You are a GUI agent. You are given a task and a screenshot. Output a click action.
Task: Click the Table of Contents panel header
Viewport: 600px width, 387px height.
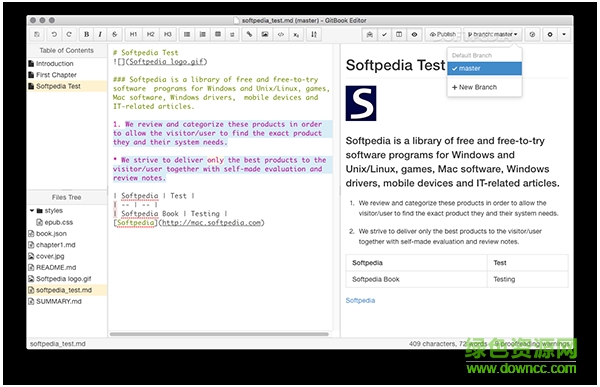pyautogui.click(x=67, y=51)
